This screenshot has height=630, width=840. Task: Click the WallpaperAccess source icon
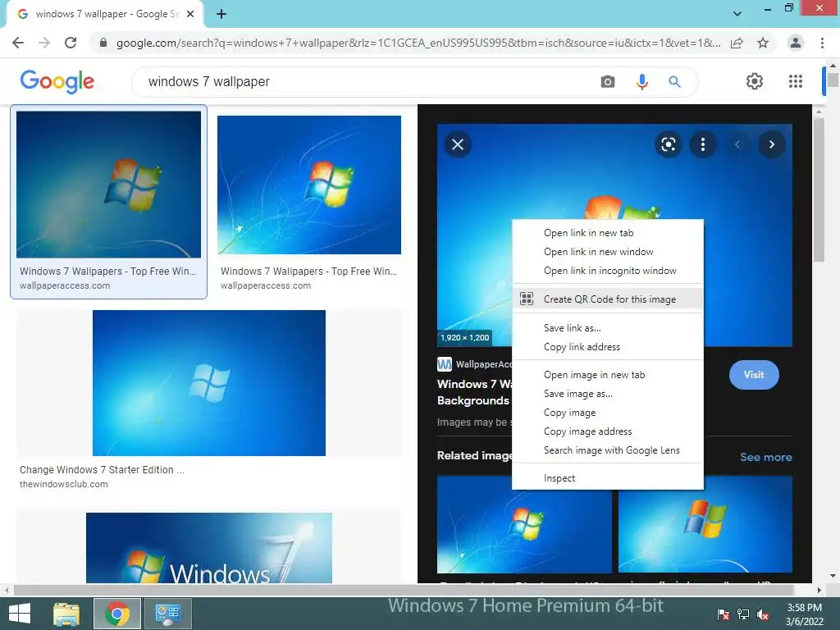(x=444, y=364)
